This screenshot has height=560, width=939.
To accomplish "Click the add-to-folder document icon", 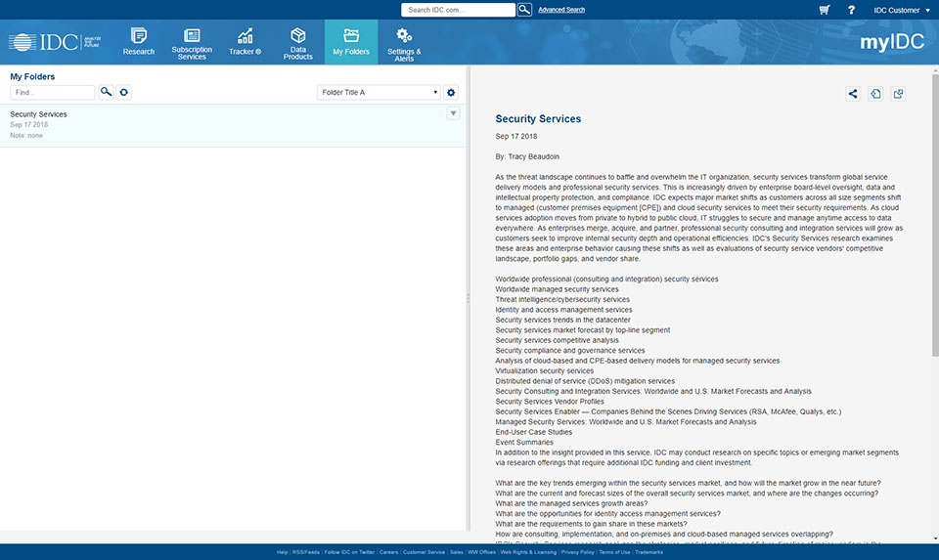I will (x=875, y=94).
